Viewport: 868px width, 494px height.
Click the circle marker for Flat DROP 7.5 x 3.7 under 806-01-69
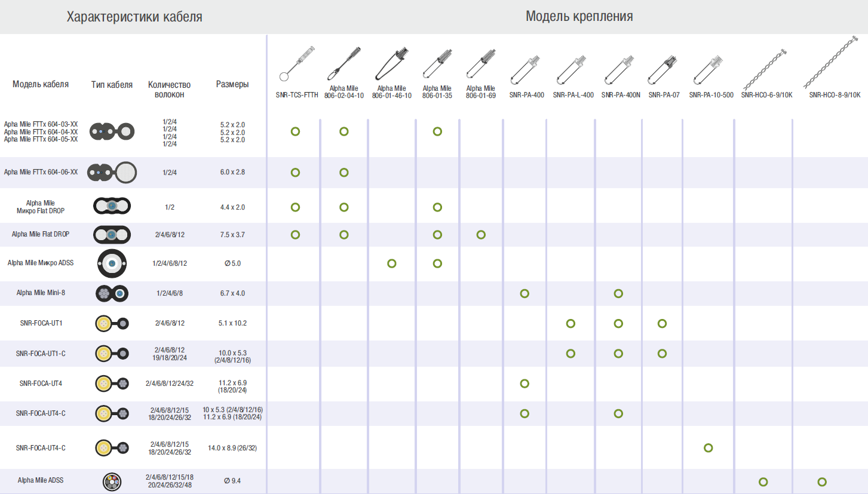pos(481,235)
